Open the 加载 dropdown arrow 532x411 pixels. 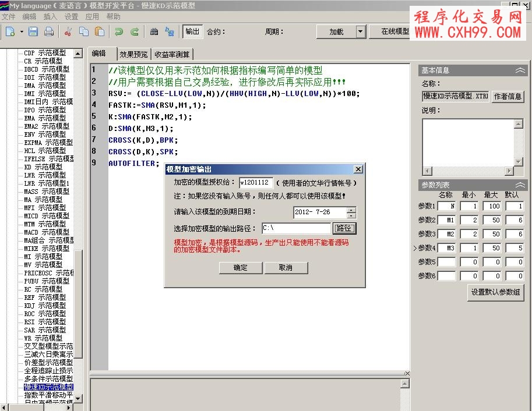coord(360,31)
